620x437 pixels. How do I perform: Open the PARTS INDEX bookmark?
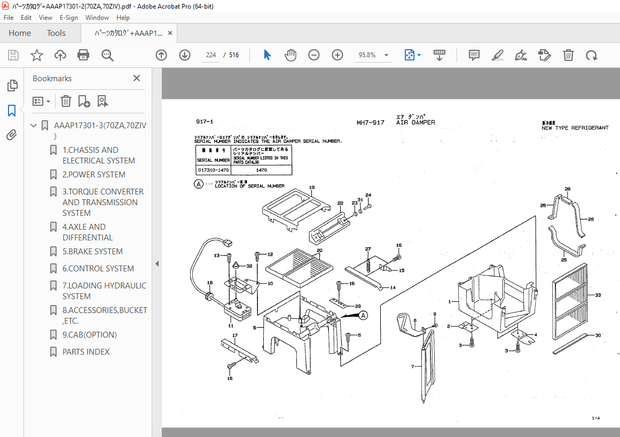[x=86, y=352]
